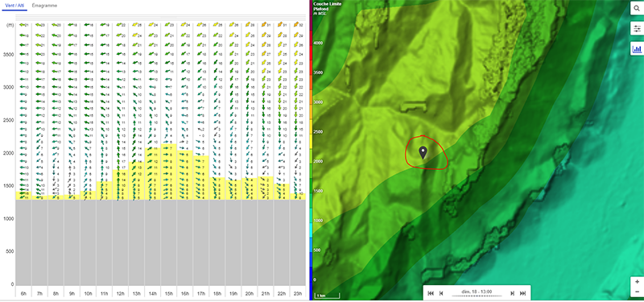Viewport: 644px width, 302px height.
Task: Open the layer settings sliders icon
Action: (637, 28)
